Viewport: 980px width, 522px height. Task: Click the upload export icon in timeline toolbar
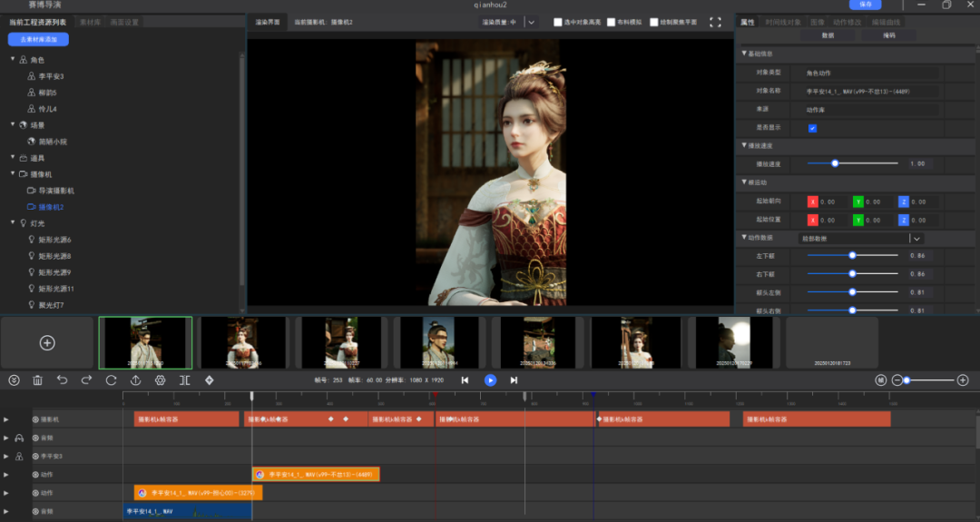(135, 380)
